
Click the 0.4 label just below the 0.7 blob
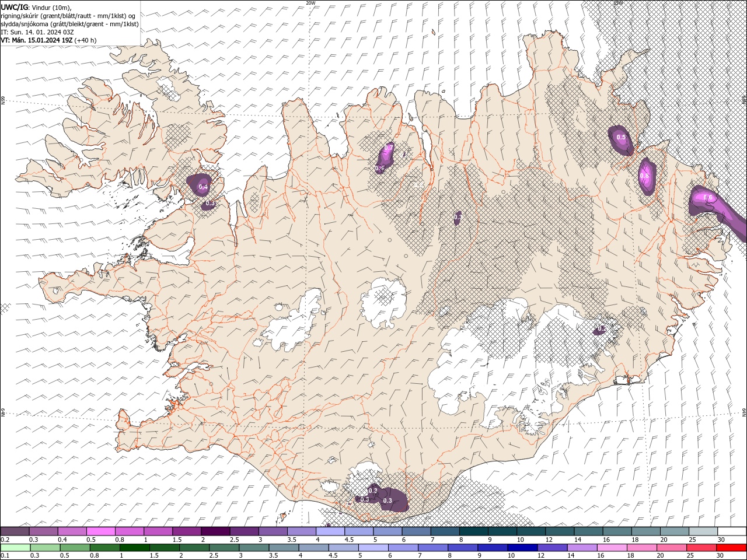[x=380, y=168]
